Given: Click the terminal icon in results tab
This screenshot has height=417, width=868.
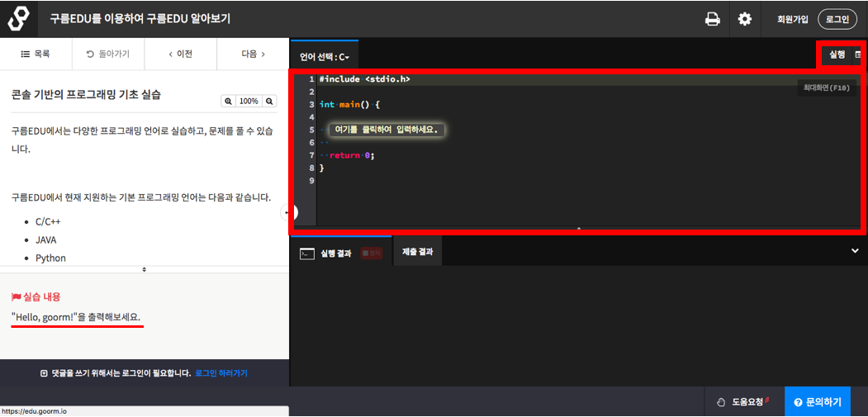Looking at the screenshot, I should [306, 254].
